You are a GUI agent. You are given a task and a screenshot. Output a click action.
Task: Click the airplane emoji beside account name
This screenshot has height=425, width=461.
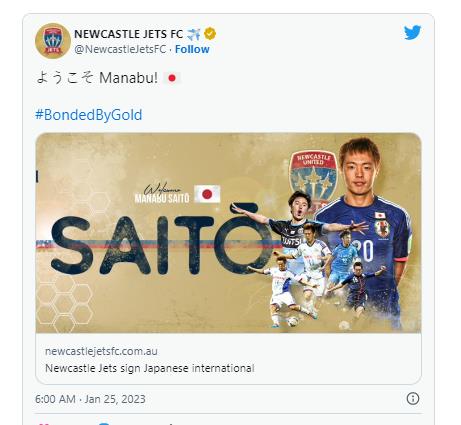(x=194, y=34)
